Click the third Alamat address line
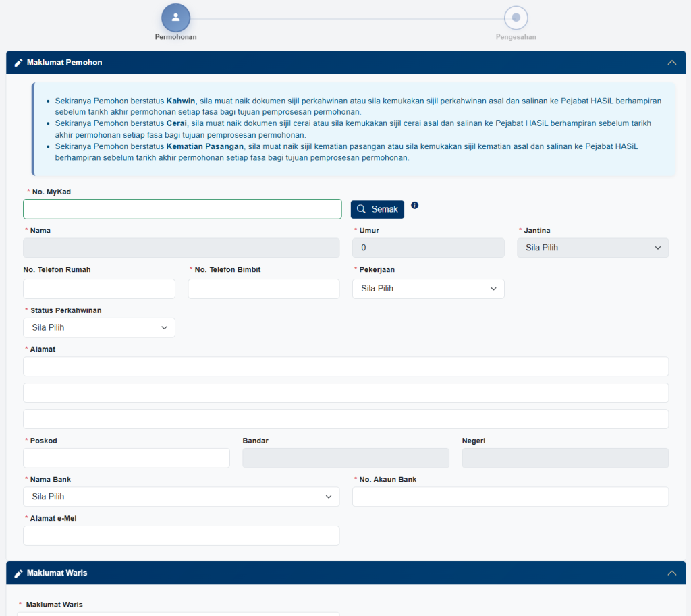691x616 pixels. (345, 419)
